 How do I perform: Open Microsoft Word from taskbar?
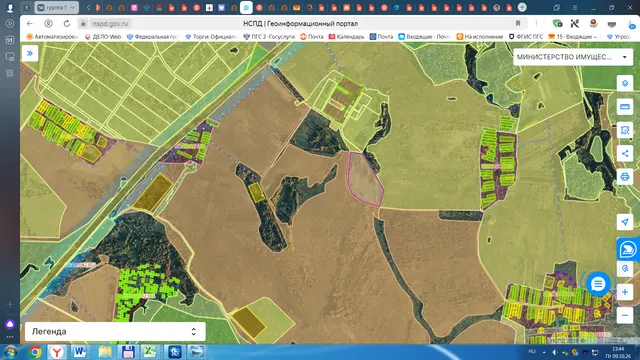tap(80, 352)
